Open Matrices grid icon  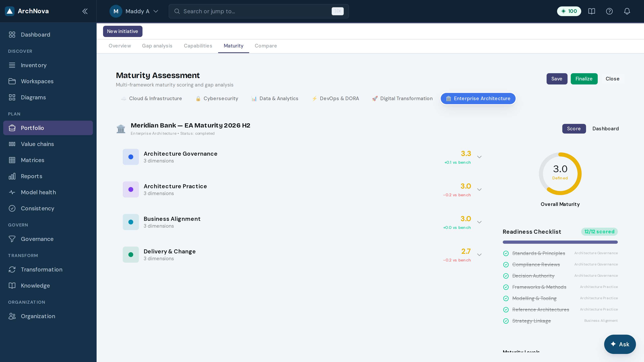(x=12, y=160)
